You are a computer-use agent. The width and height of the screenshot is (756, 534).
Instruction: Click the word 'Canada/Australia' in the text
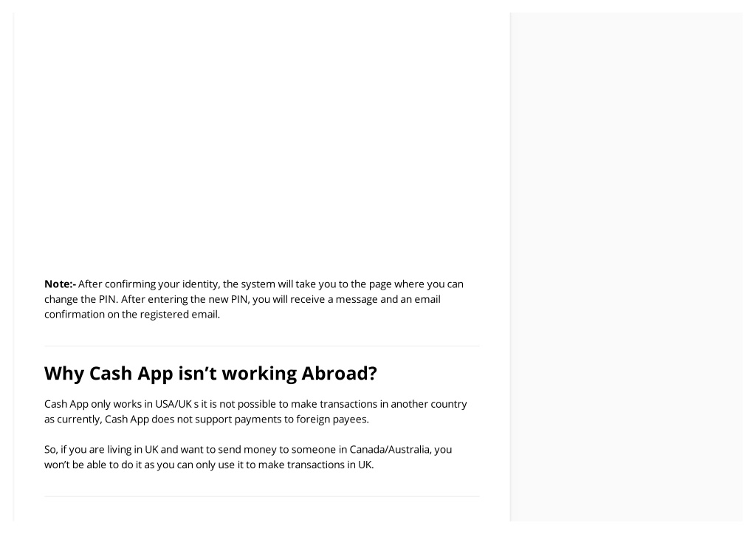[390, 450]
